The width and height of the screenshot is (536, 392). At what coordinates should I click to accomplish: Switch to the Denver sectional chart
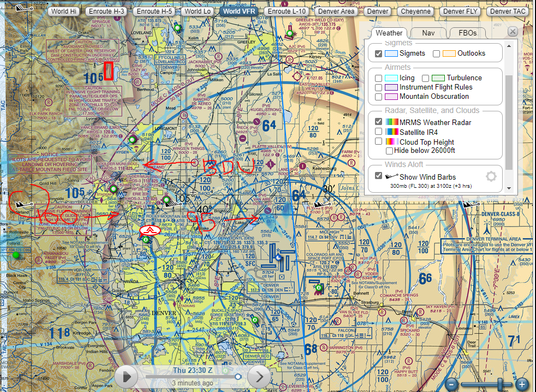pyautogui.click(x=377, y=11)
